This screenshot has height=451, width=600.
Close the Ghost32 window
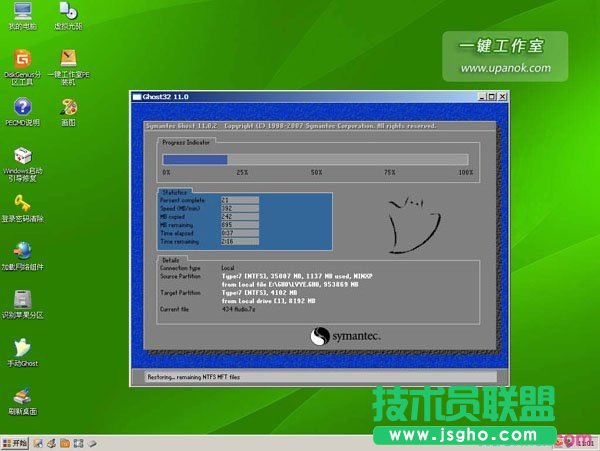[502, 97]
